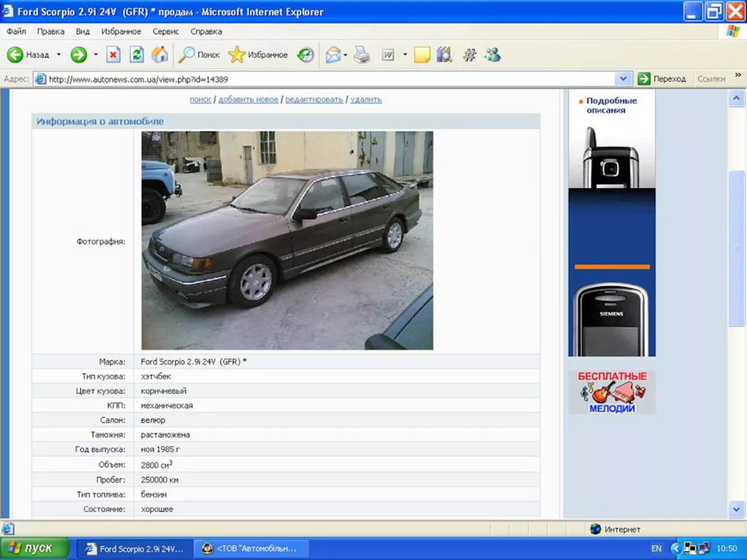
Task: Click the БЕСПЛАТНЫЕ МЕЛОДИИ banner
Action: pyautogui.click(x=612, y=392)
